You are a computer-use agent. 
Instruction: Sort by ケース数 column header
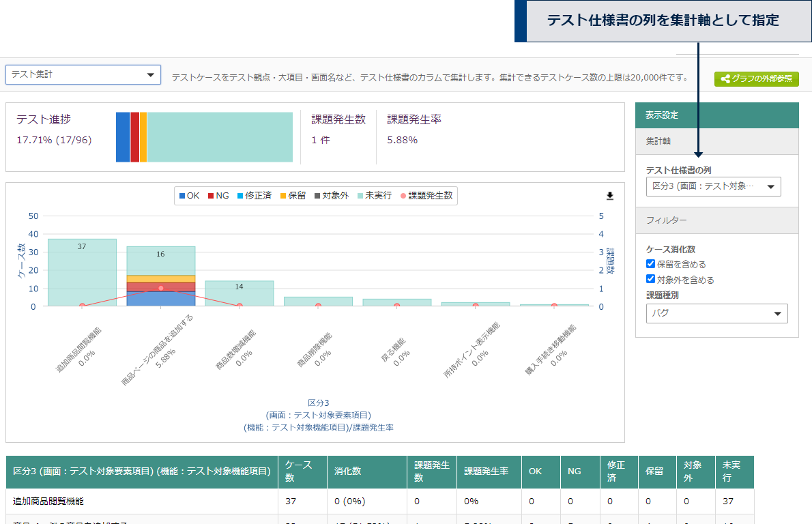[302, 471]
